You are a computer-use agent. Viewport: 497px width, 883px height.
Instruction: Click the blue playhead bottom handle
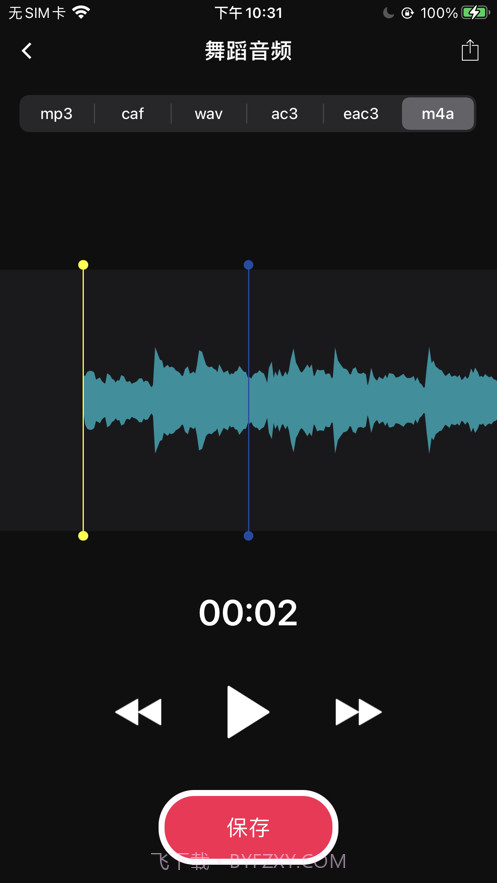(248, 536)
